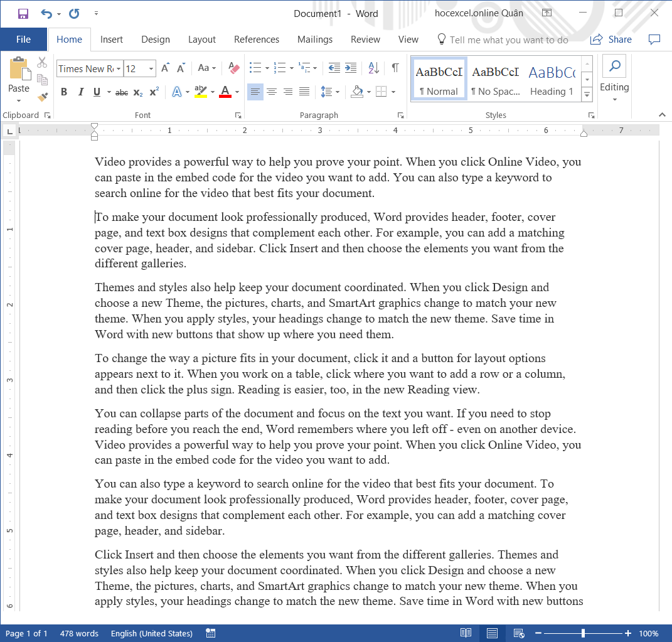Image resolution: width=672 pixels, height=642 pixels.
Task: Toggle Bold formatting
Action: [x=64, y=92]
